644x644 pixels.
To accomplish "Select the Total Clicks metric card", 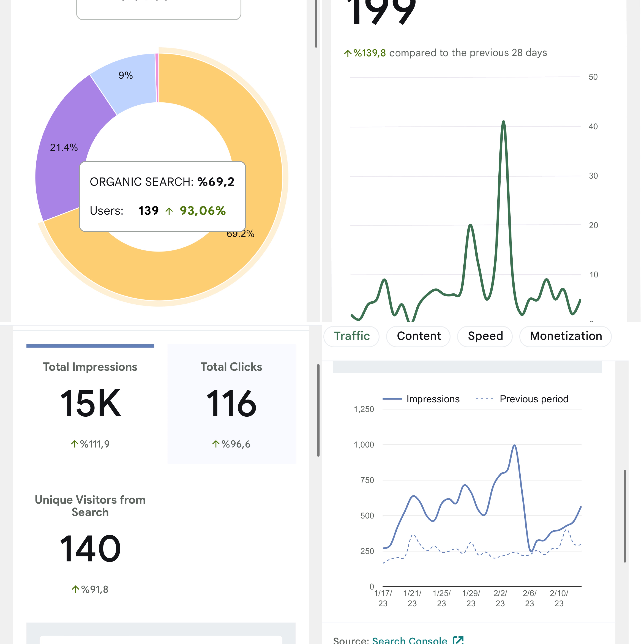I will click(x=231, y=404).
